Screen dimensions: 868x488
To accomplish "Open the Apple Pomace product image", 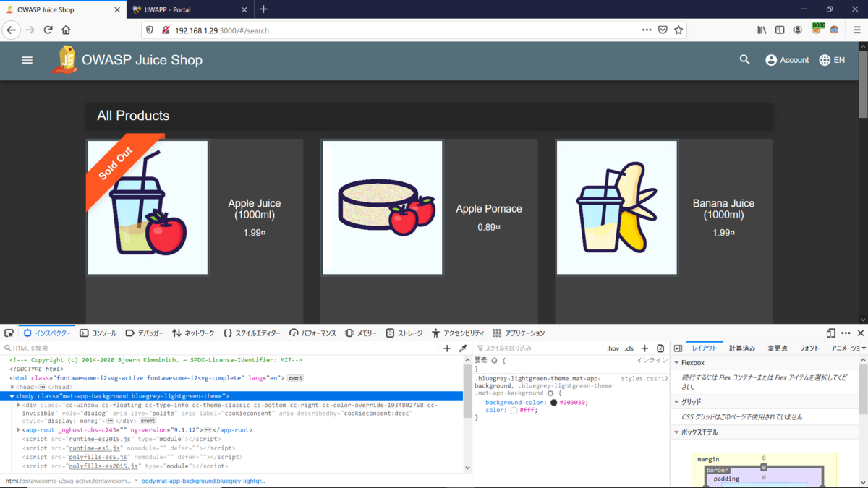I will click(383, 207).
